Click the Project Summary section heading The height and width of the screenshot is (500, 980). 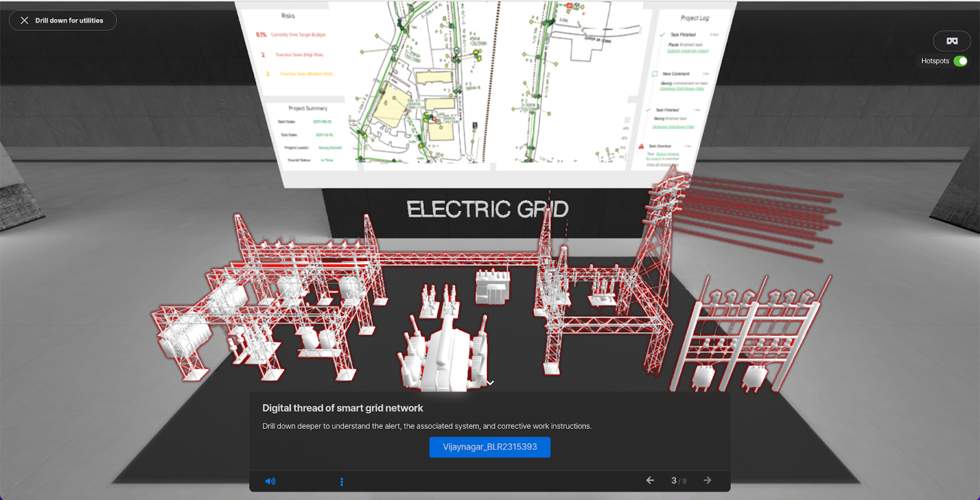pyautogui.click(x=307, y=108)
